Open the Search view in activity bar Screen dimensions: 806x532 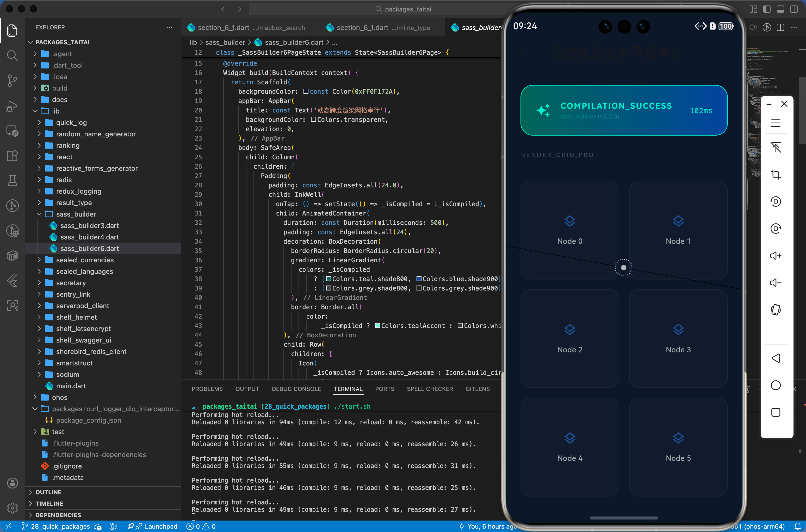[x=12, y=55]
